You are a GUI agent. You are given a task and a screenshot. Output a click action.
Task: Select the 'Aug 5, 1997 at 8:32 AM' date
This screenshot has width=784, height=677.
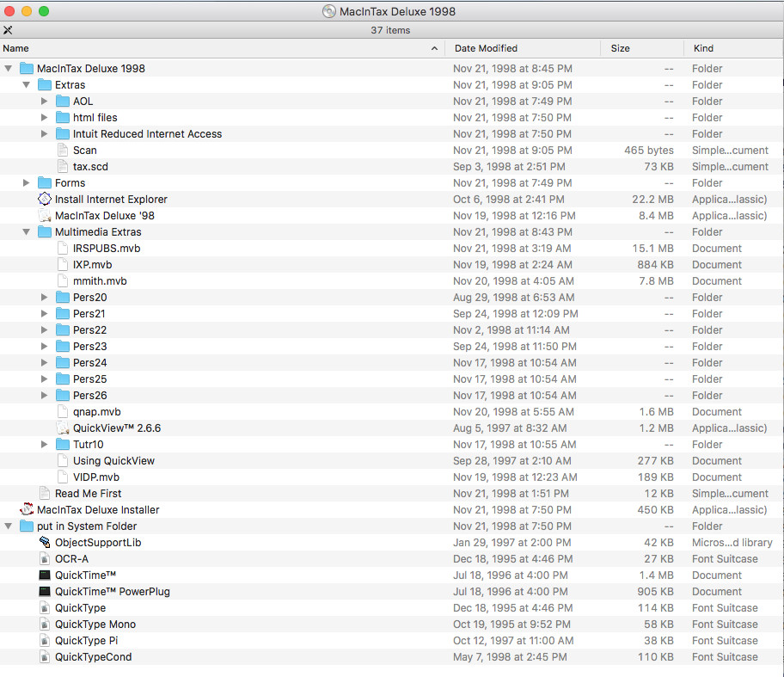510,428
